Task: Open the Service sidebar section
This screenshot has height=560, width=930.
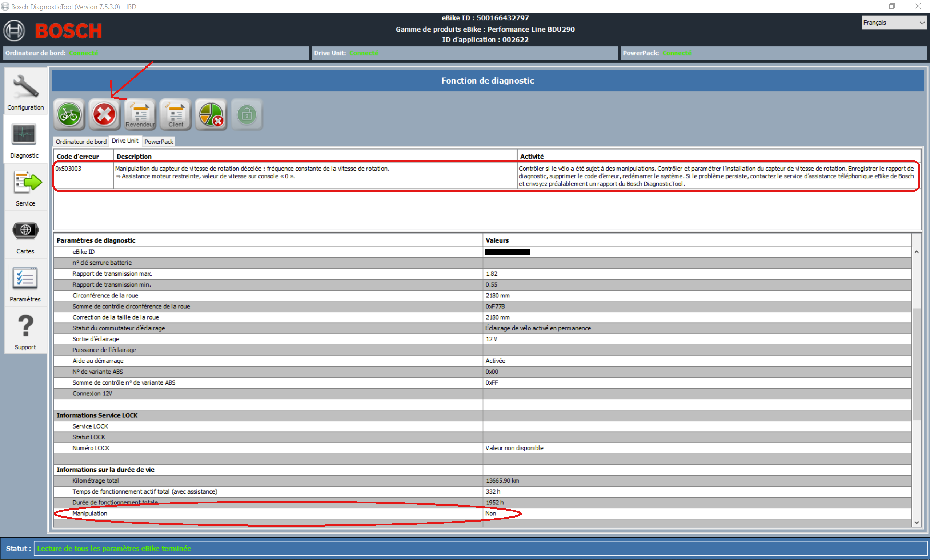Action: (x=25, y=188)
